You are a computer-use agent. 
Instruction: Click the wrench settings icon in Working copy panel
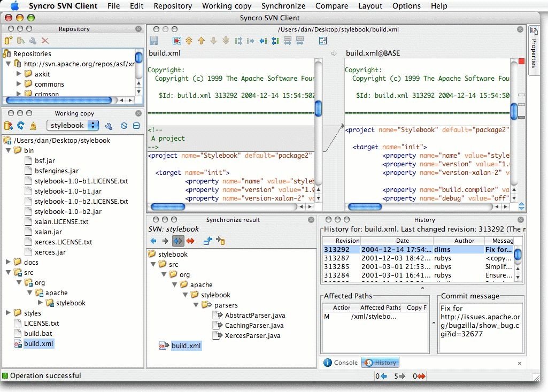(x=109, y=126)
